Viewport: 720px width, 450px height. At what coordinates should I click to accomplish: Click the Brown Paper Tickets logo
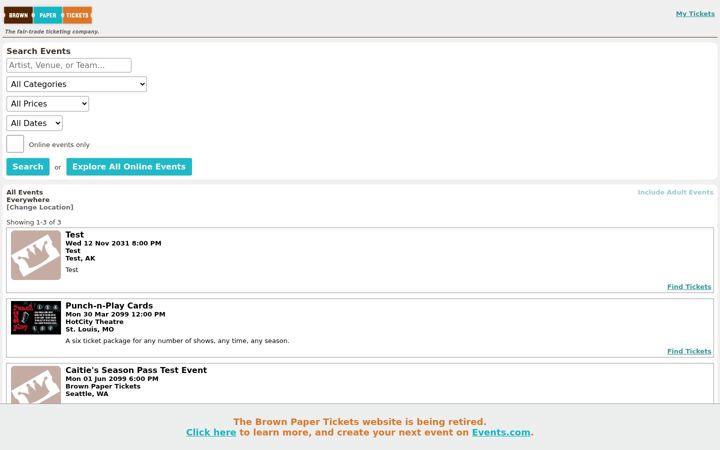[48, 15]
